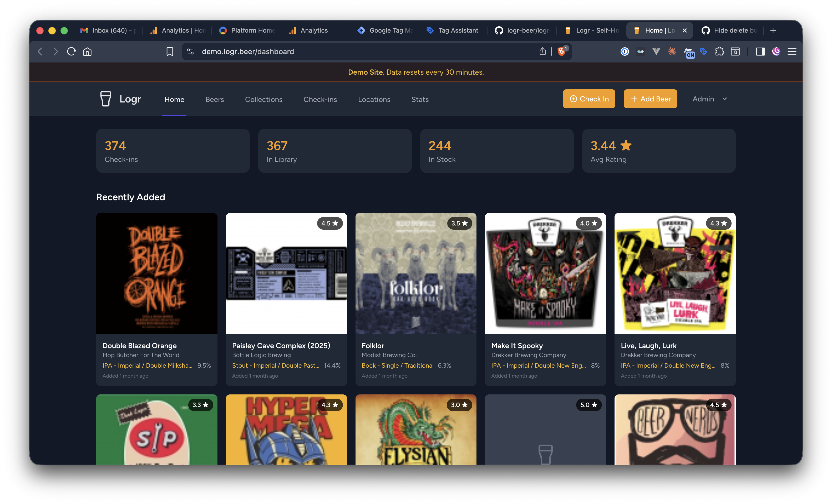Open the Beers nav item
832x504 pixels.
215,99
